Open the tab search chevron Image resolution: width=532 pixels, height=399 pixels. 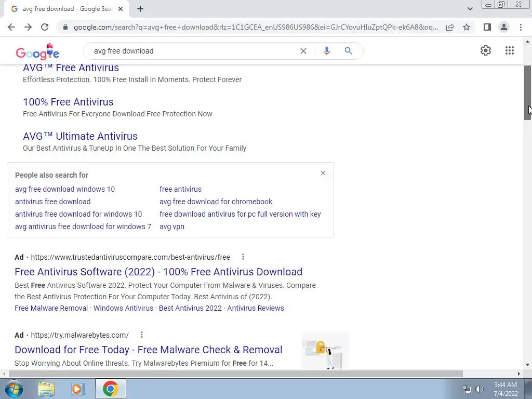click(470, 9)
